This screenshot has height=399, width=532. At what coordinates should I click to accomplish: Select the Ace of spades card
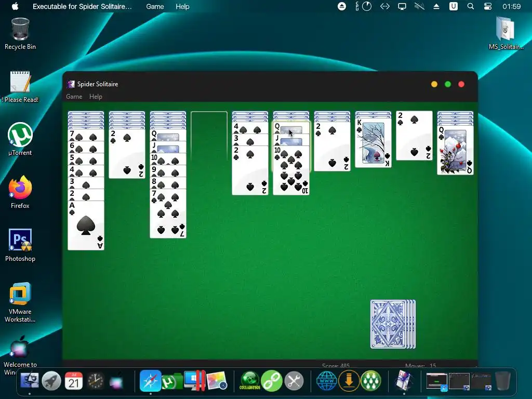pyautogui.click(x=86, y=225)
